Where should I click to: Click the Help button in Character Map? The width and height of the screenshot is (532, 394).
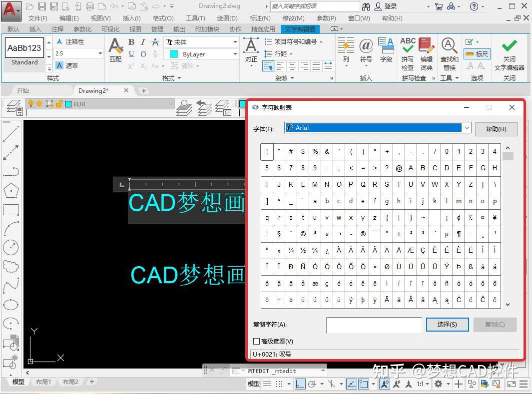[x=496, y=129]
